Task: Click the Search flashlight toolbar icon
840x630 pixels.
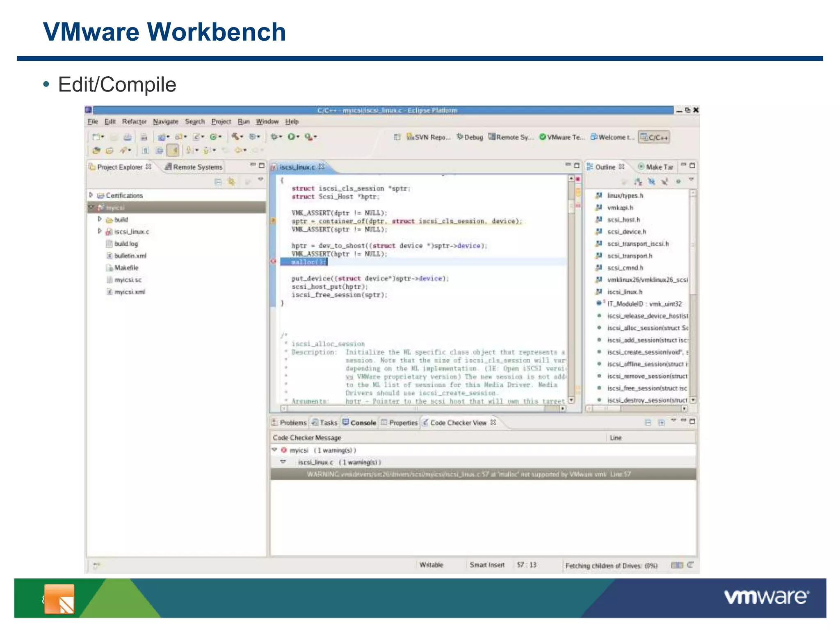Action: point(123,151)
